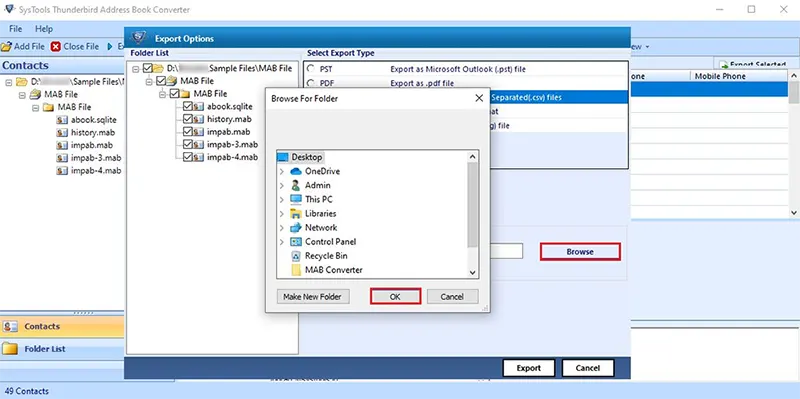
Task: Select the This PC icon in folder browser
Action: (296, 200)
